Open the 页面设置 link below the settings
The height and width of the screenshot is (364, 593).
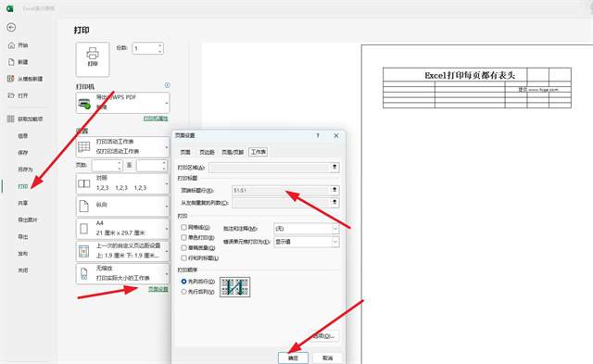pyautogui.click(x=158, y=289)
